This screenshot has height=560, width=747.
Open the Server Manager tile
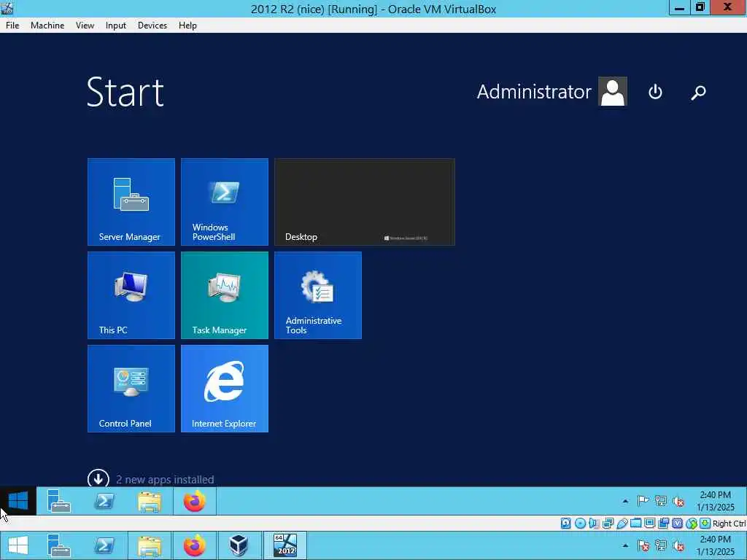[x=131, y=202]
